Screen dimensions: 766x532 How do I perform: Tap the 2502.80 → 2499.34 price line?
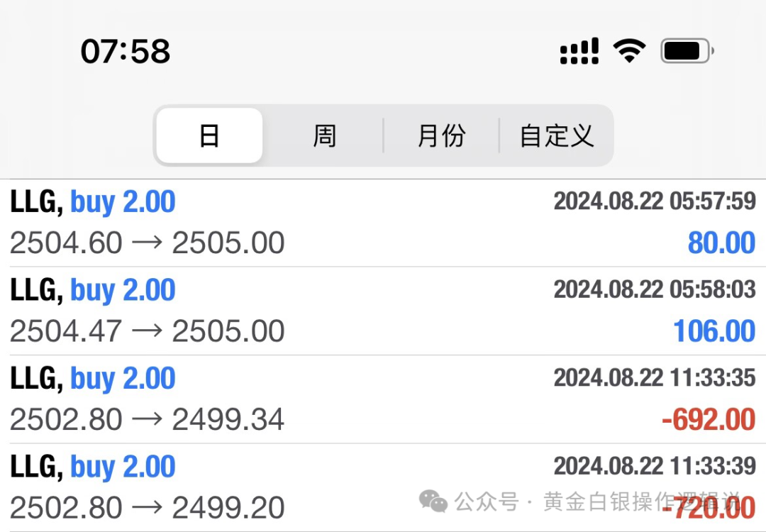click(x=148, y=420)
